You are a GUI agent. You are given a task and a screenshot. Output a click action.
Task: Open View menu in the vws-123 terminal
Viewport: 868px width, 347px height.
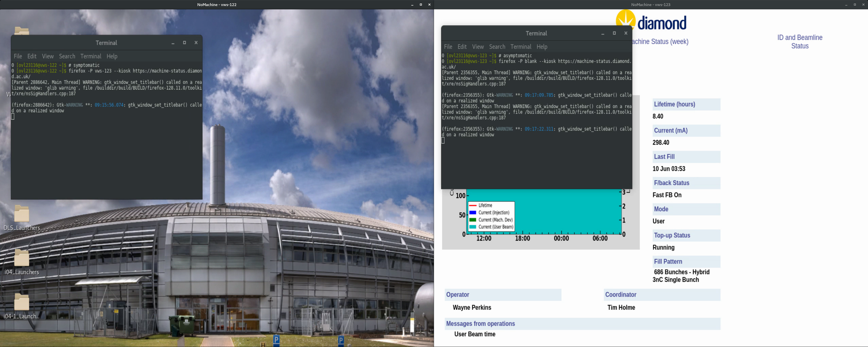point(478,47)
